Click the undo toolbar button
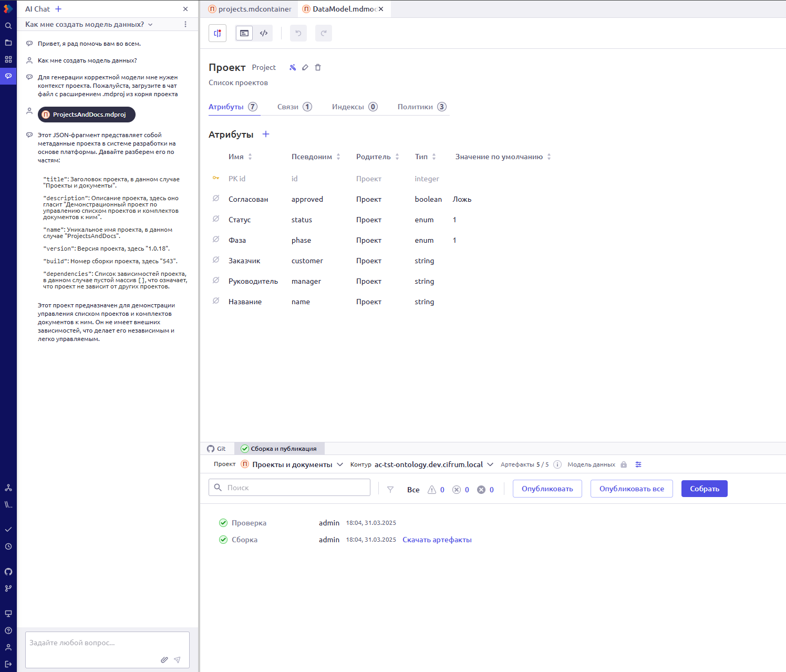Screen dimensions: 786x672 tap(298, 33)
